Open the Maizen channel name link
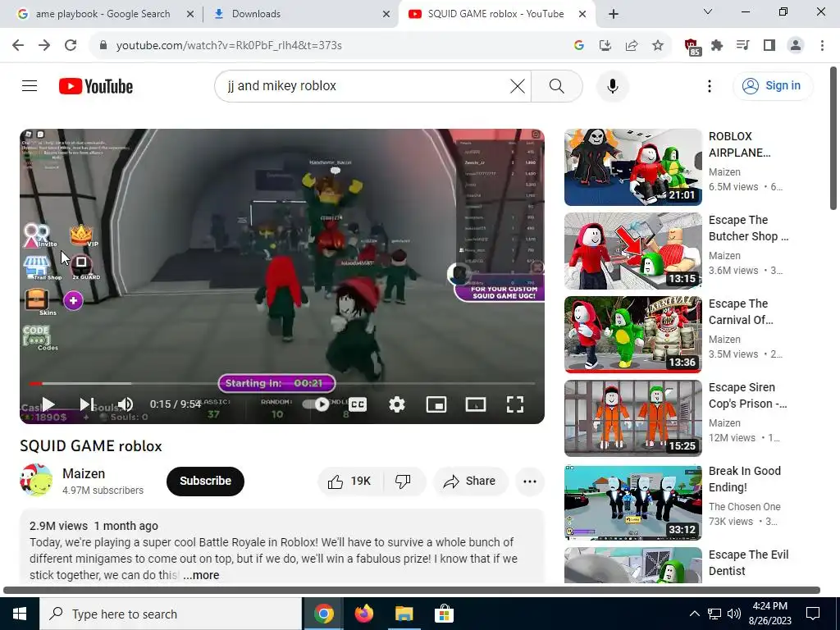This screenshot has width=840, height=630. [x=84, y=473]
